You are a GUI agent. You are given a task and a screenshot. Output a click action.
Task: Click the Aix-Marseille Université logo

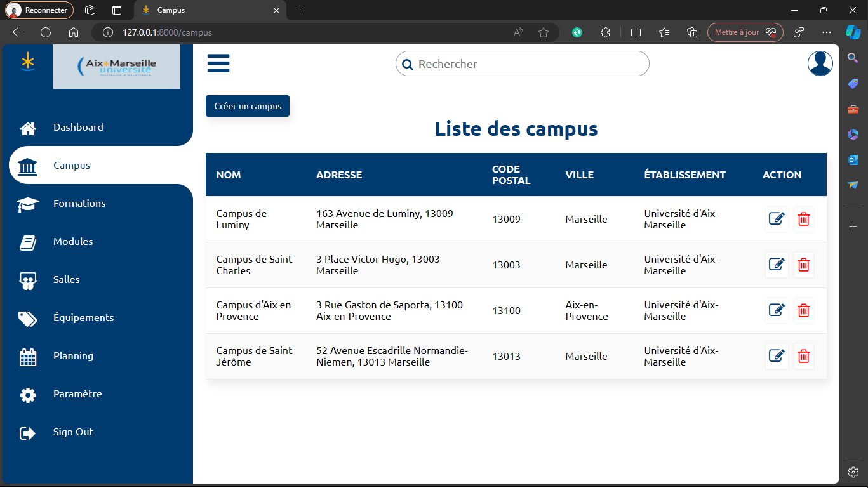click(117, 67)
